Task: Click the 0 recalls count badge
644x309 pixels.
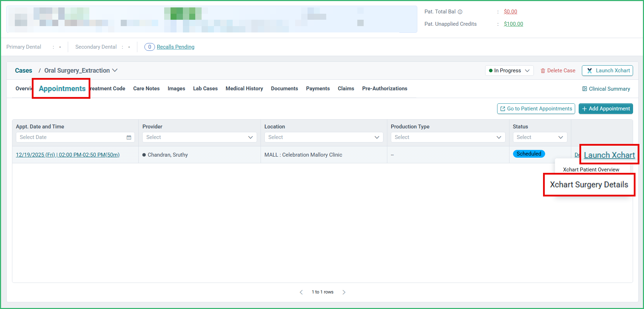Action: click(x=149, y=47)
